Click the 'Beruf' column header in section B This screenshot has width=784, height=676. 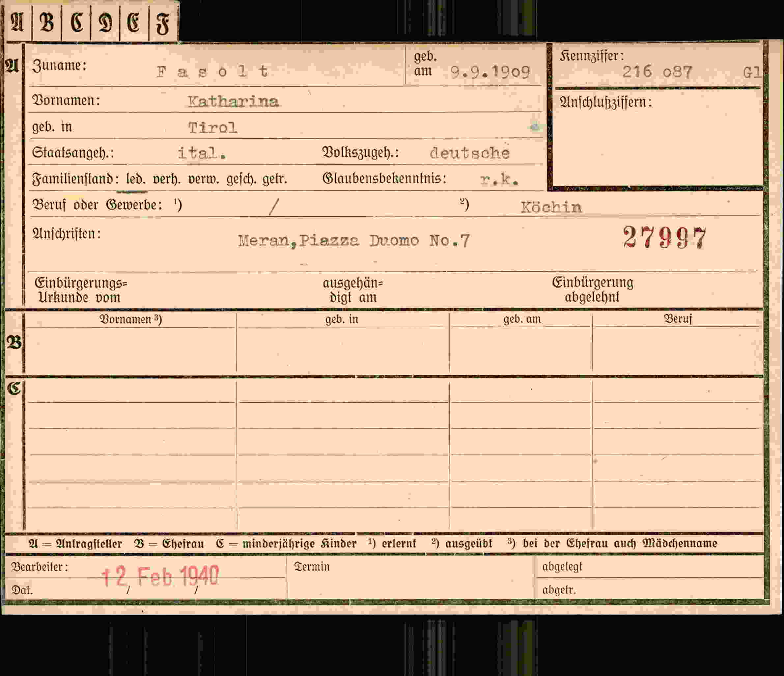point(678,319)
